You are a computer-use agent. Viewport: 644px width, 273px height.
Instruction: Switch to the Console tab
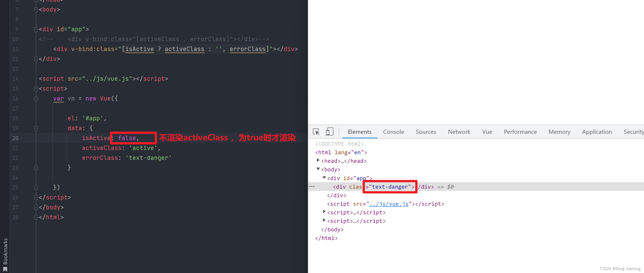point(393,132)
